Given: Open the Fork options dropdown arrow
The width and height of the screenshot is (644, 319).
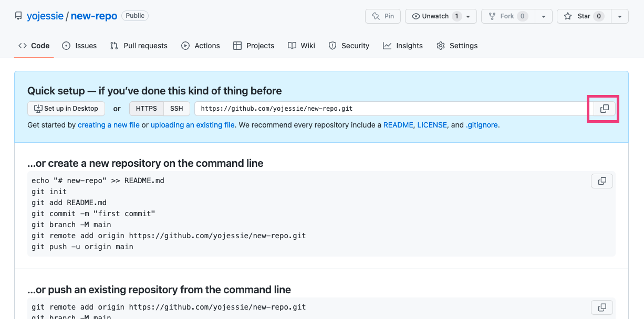Looking at the screenshot, I should pyautogui.click(x=544, y=16).
